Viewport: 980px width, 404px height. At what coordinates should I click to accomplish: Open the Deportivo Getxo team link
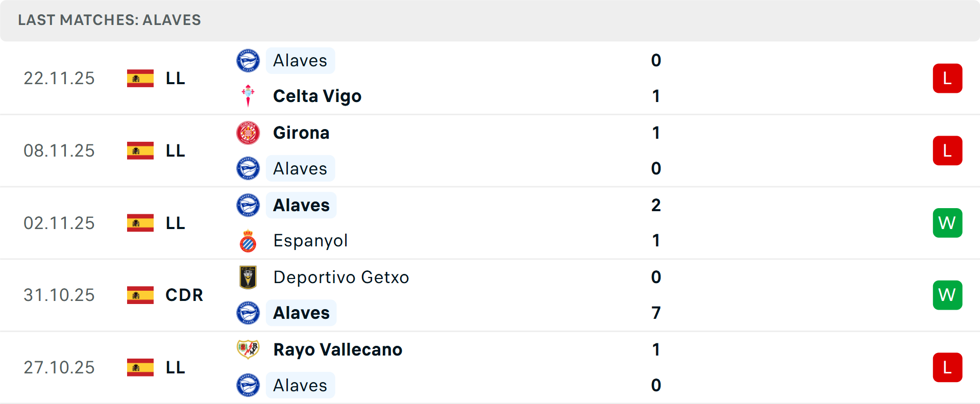tap(341, 277)
